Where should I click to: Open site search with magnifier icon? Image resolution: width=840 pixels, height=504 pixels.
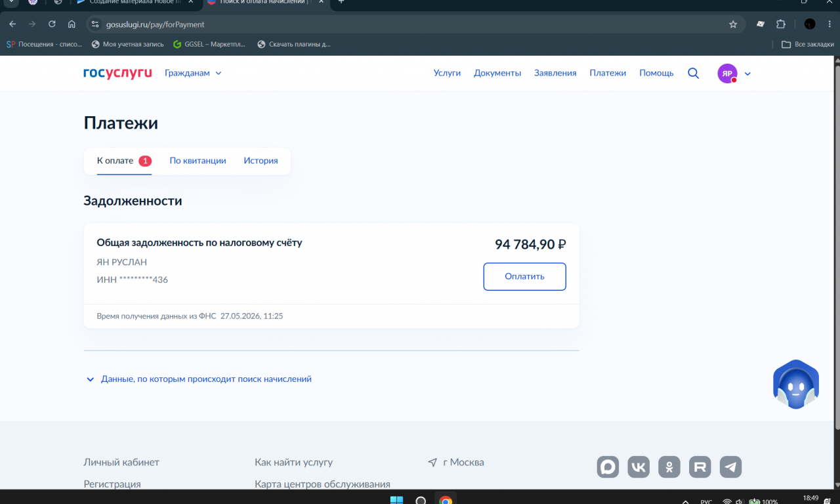[693, 73]
